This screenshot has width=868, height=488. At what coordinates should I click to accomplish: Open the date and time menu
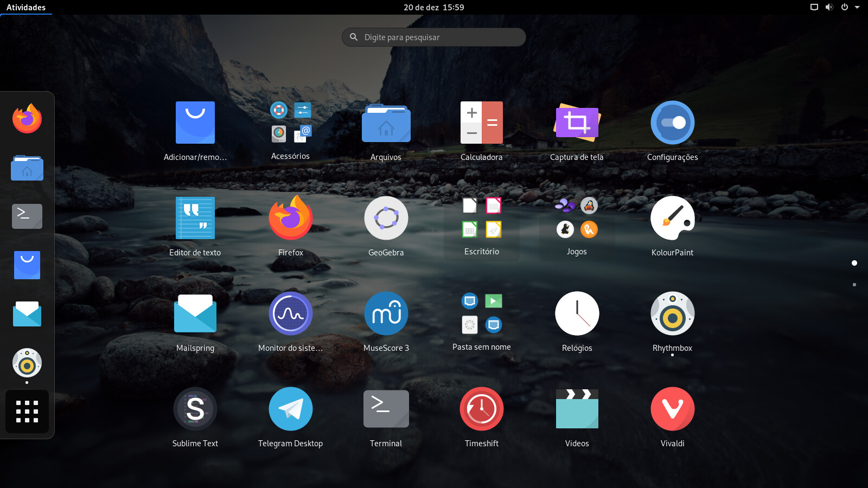point(433,7)
